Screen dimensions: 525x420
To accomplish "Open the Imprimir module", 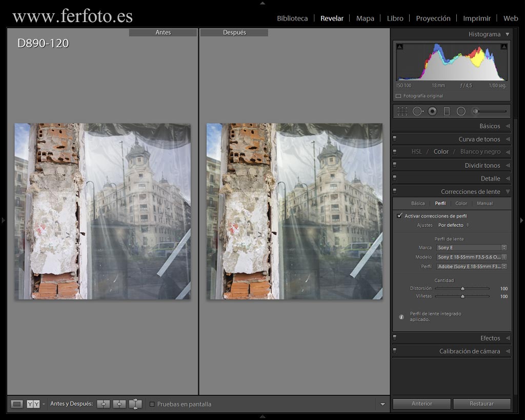I will (x=477, y=18).
